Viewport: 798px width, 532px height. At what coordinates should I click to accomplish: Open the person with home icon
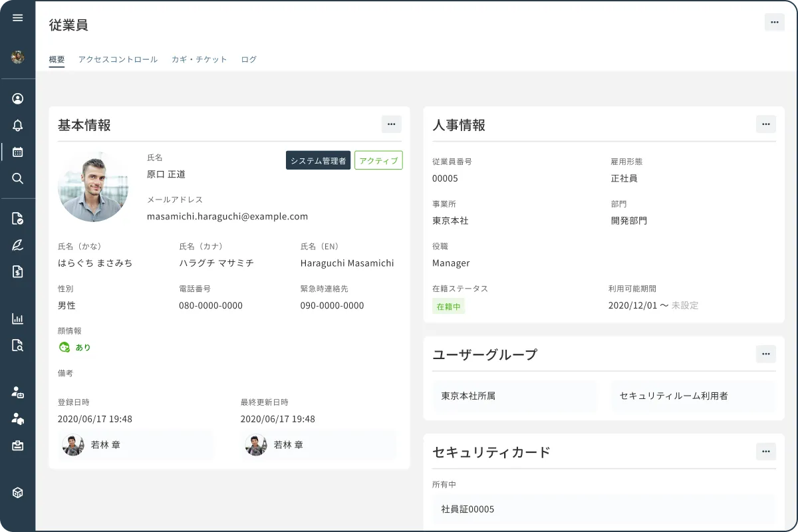click(x=18, y=419)
